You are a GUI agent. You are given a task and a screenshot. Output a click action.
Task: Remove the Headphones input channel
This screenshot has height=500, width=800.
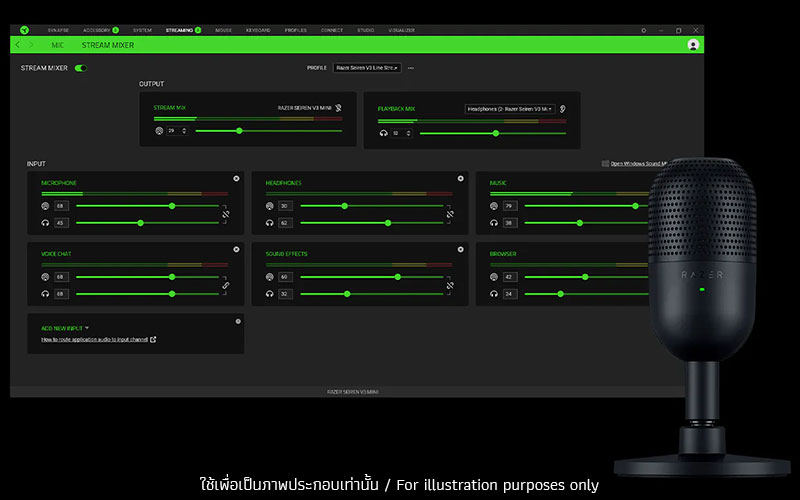point(460,179)
